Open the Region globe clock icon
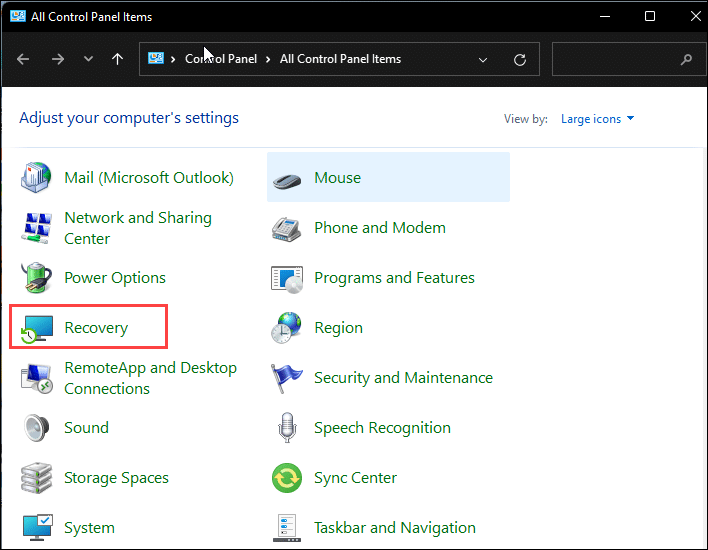Viewport: 708px width, 550px height. click(286, 328)
